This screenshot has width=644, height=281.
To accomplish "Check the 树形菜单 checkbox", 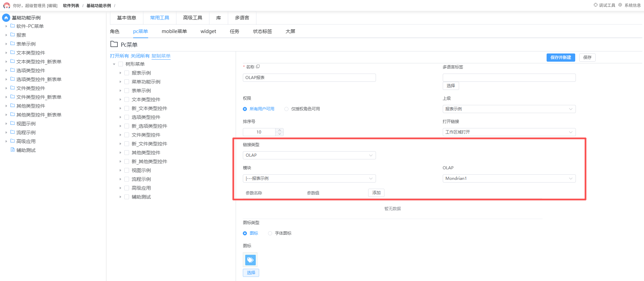I will point(121,64).
